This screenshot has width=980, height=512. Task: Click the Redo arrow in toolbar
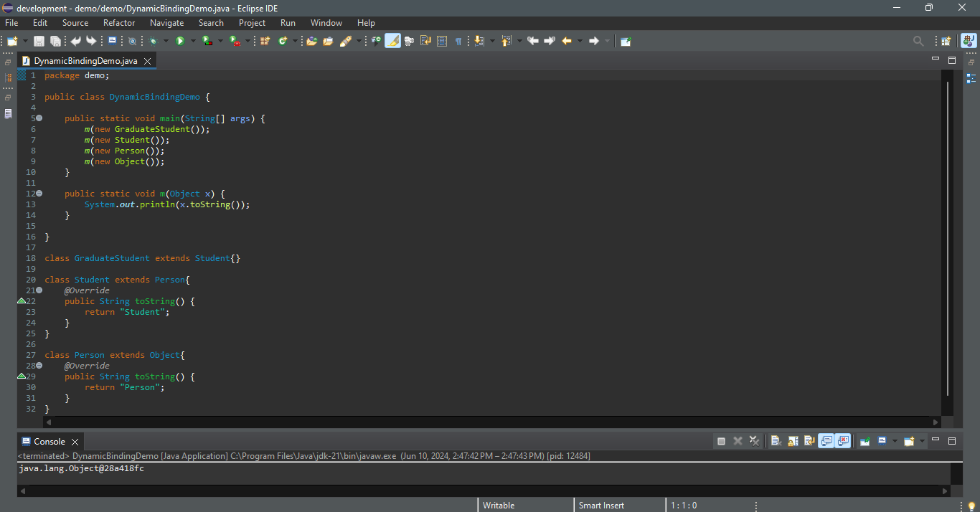click(91, 42)
